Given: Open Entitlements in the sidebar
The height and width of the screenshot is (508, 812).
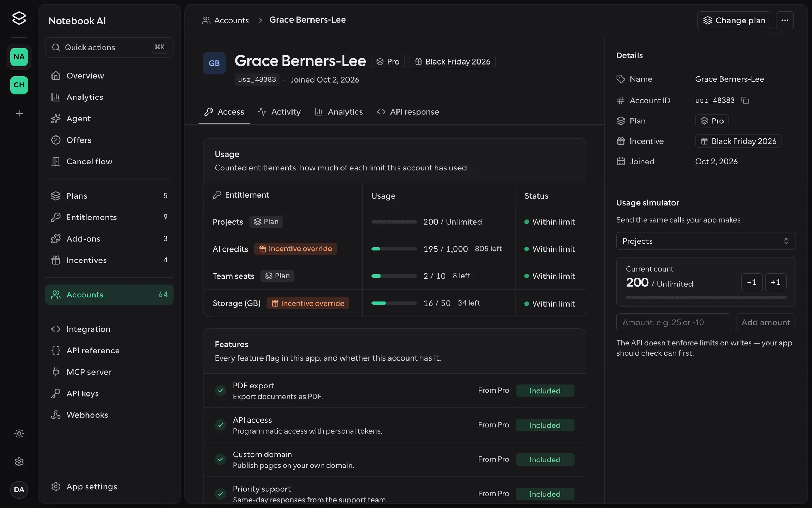Looking at the screenshot, I should [109, 217].
